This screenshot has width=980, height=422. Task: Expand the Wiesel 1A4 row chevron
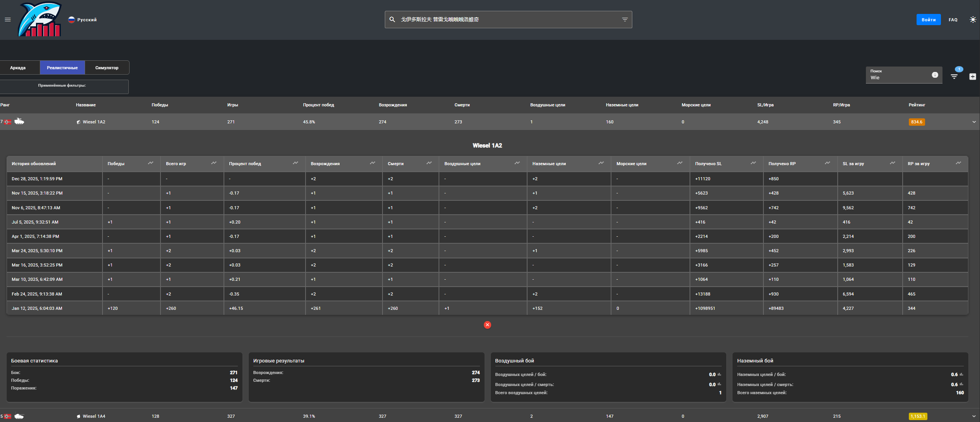(x=974, y=416)
